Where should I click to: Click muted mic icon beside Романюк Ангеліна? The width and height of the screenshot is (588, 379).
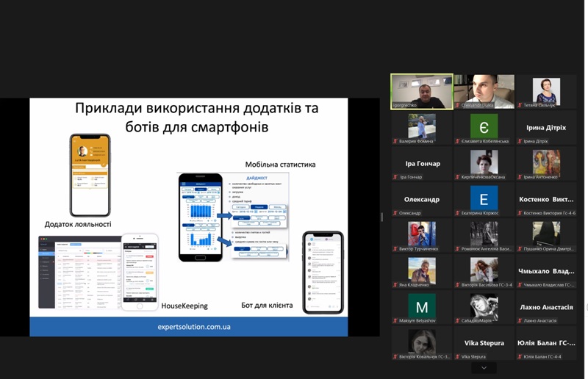tap(457, 249)
